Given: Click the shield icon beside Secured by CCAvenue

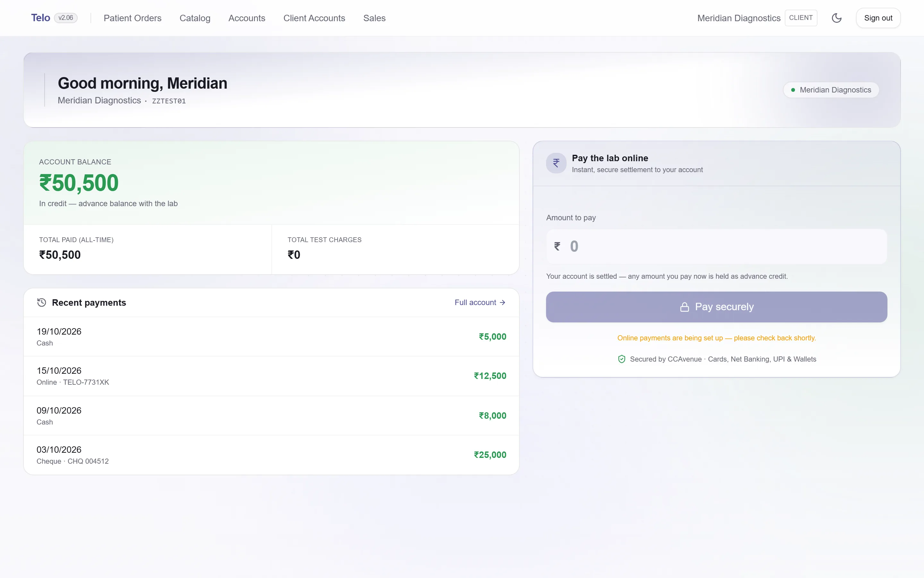Looking at the screenshot, I should click(x=621, y=359).
